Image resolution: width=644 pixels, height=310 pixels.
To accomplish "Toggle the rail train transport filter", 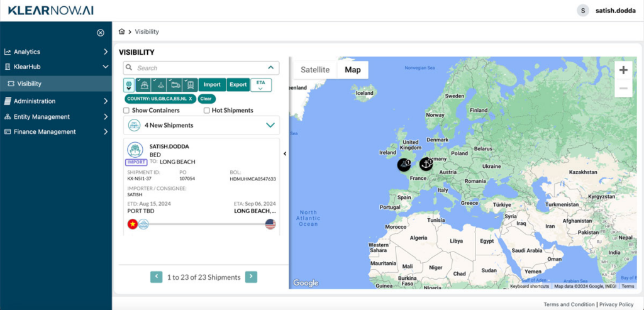I will 191,85.
